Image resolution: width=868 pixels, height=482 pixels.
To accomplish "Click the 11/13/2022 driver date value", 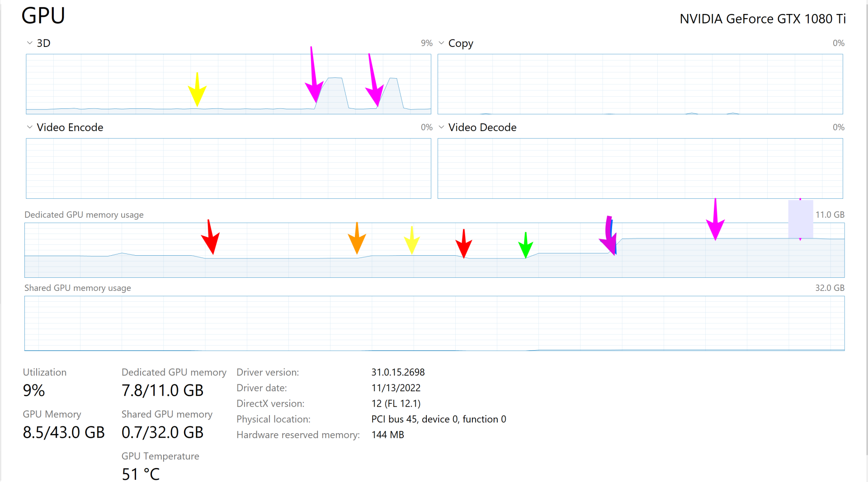I will pos(396,388).
